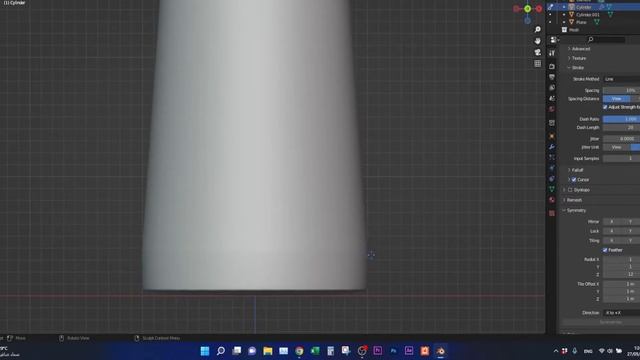
Task: Open the Output properties tab
Action: pyautogui.click(x=552, y=77)
